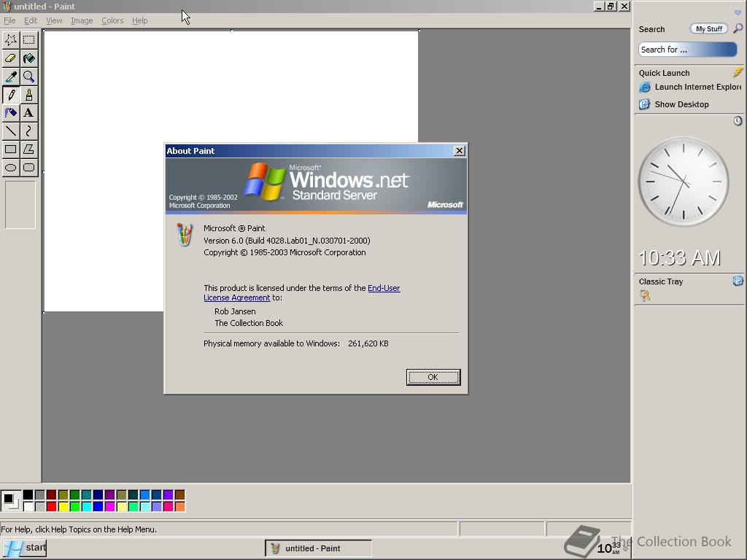
Task: Click the 10:33 AM digital time
Action: (679, 257)
